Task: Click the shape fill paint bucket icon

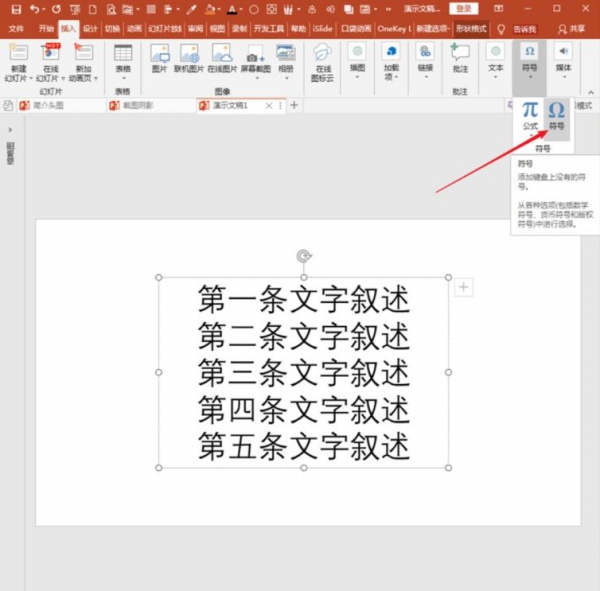Action: pyautogui.click(x=210, y=9)
